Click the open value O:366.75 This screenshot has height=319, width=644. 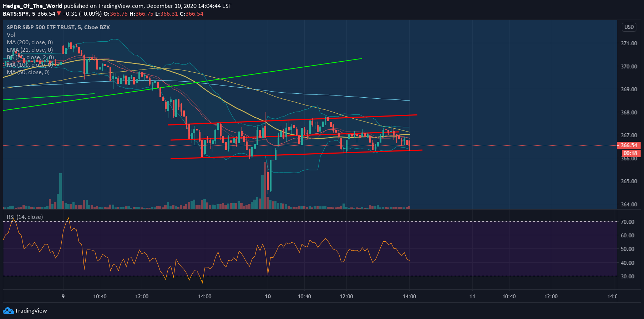[116, 14]
